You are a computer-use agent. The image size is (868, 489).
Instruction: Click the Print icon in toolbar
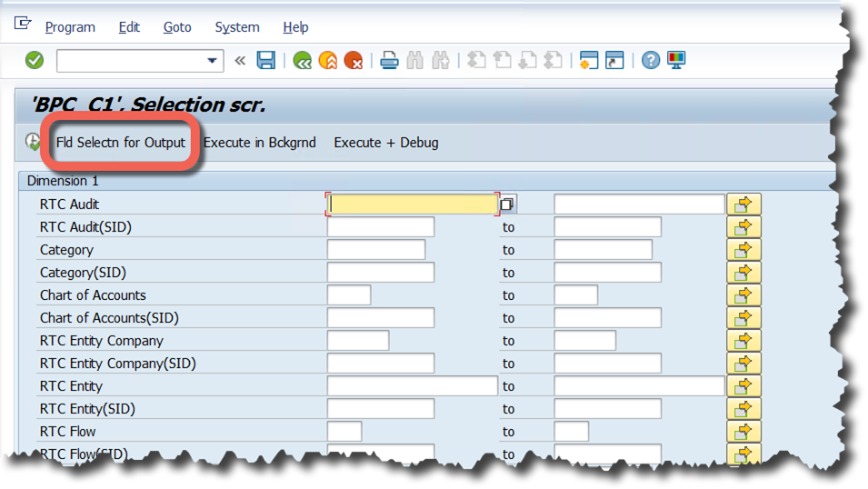389,61
